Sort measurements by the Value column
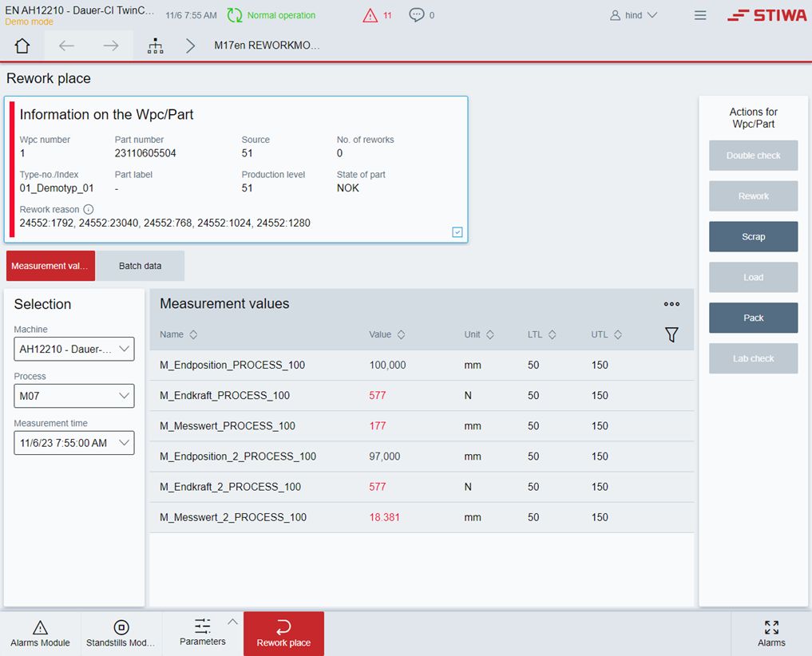Viewport: 812px width, 656px height. click(x=401, y=335)
